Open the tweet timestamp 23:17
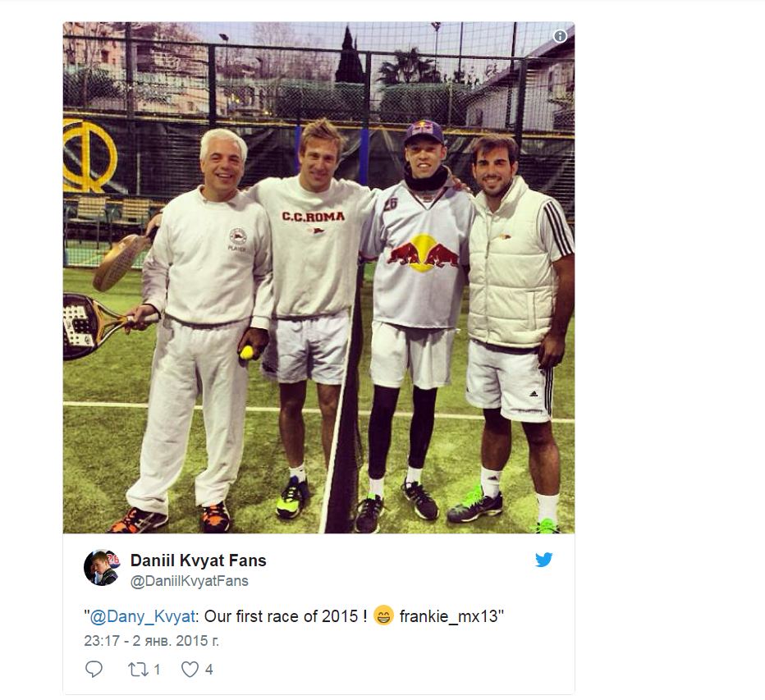Image resolution: width=765 pixels, height=700 pixels. 151,640
